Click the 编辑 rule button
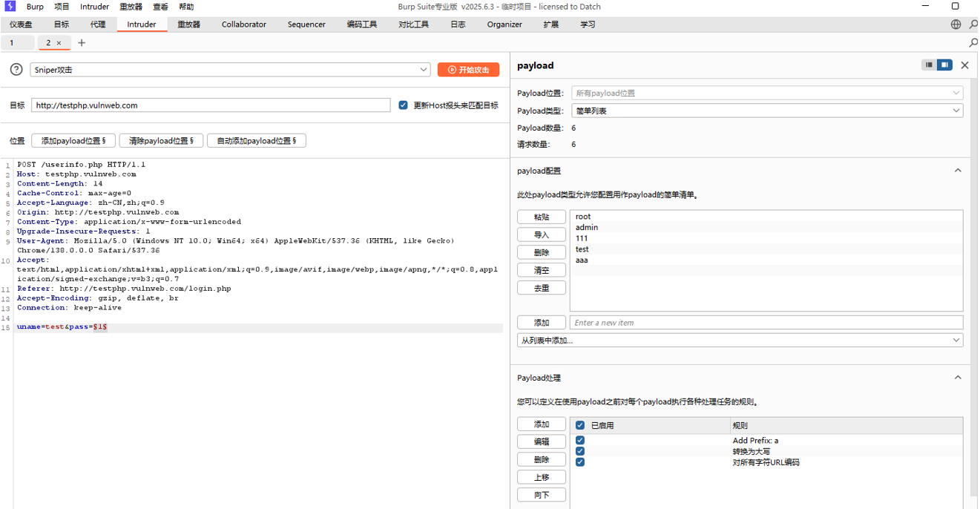The height and width of the screenshot is (509, 980). pos(542,441)
